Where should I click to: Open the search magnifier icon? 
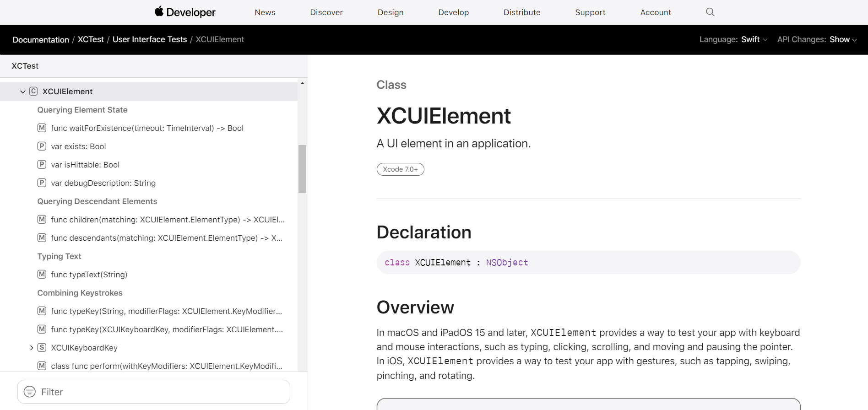pos(710,12)
